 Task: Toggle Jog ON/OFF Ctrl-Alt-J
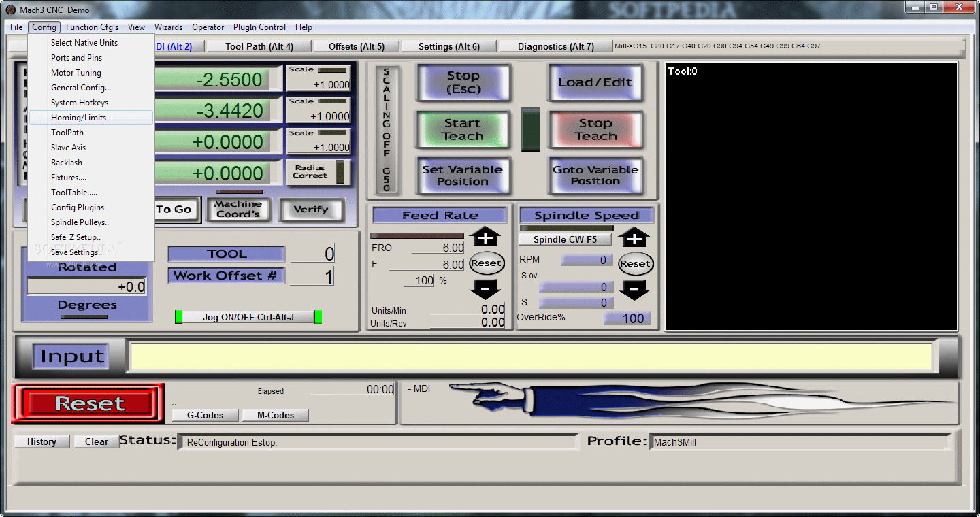pos(248,317)
